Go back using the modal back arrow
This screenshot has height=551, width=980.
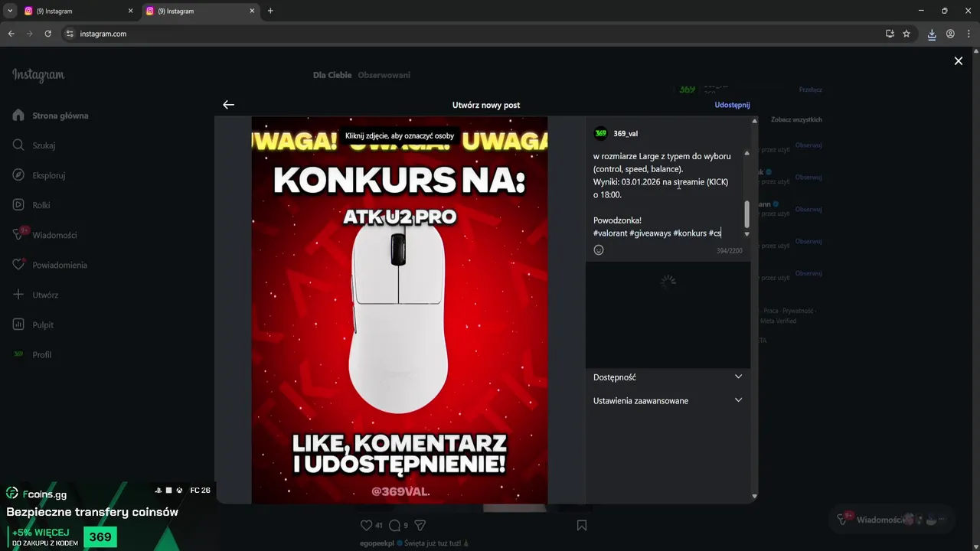(x=228, y=105)
